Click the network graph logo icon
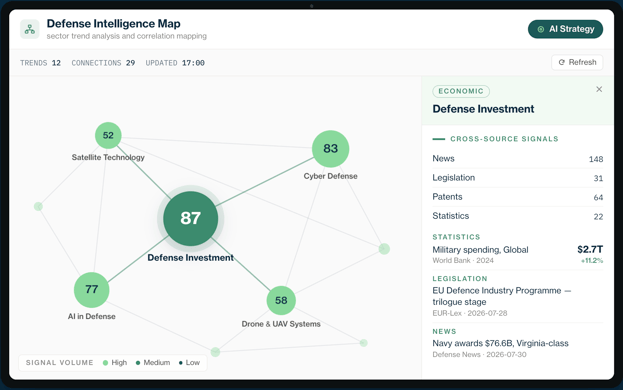 click(x=30, y=29)
